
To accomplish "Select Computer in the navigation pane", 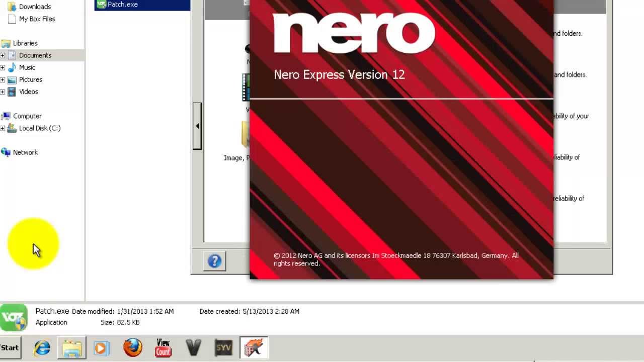I will point(22,116).
